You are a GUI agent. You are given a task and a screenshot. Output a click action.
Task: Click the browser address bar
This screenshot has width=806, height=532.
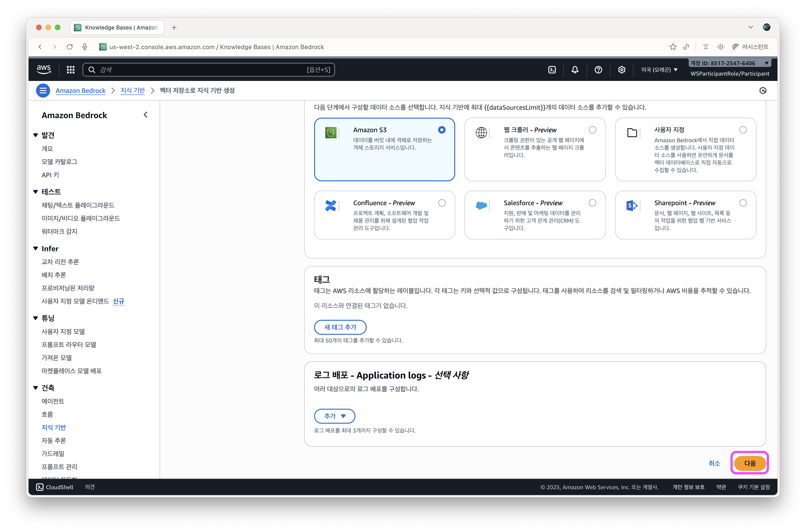point(216,47)
